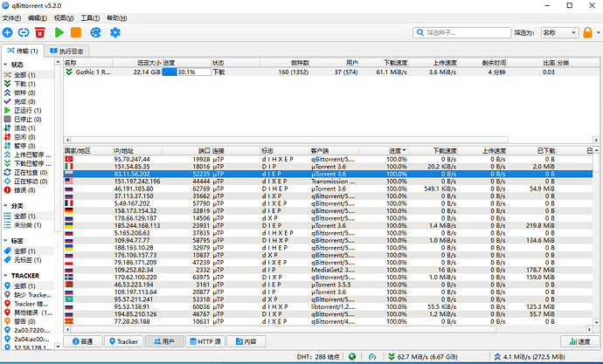Open the 编辑(E) menu

coord(38,18)
